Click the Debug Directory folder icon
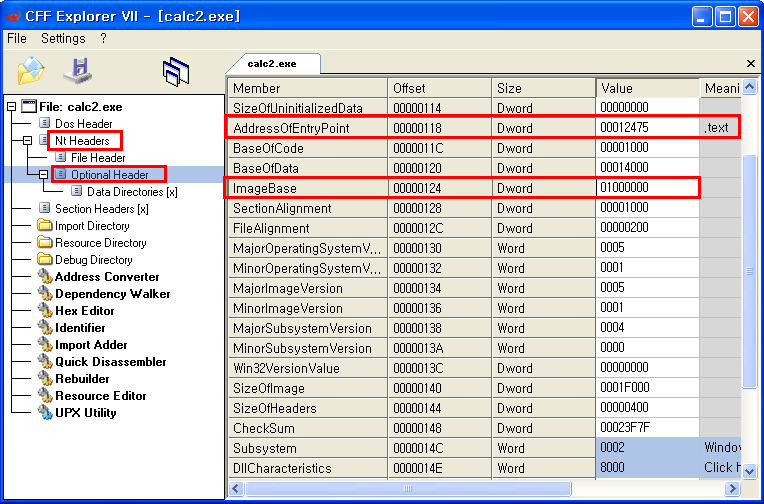 click(x=45, y=260)
